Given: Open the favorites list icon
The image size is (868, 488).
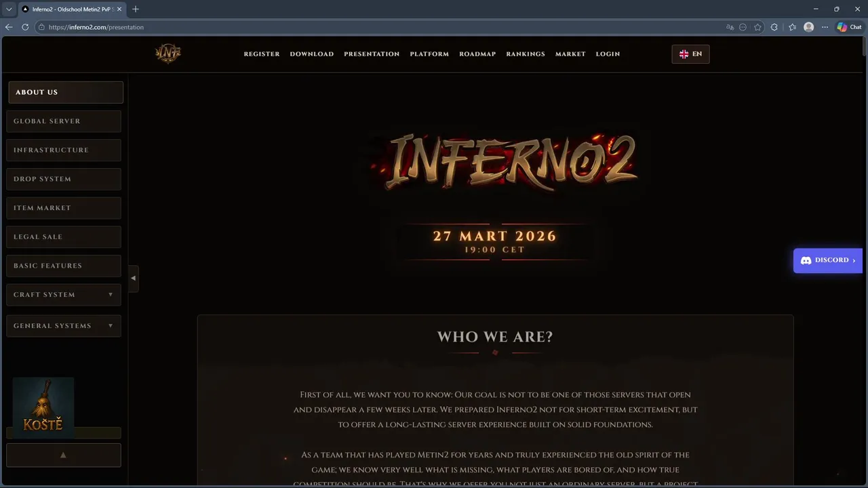Looking at the screenshot, I should tap(792, 27).
